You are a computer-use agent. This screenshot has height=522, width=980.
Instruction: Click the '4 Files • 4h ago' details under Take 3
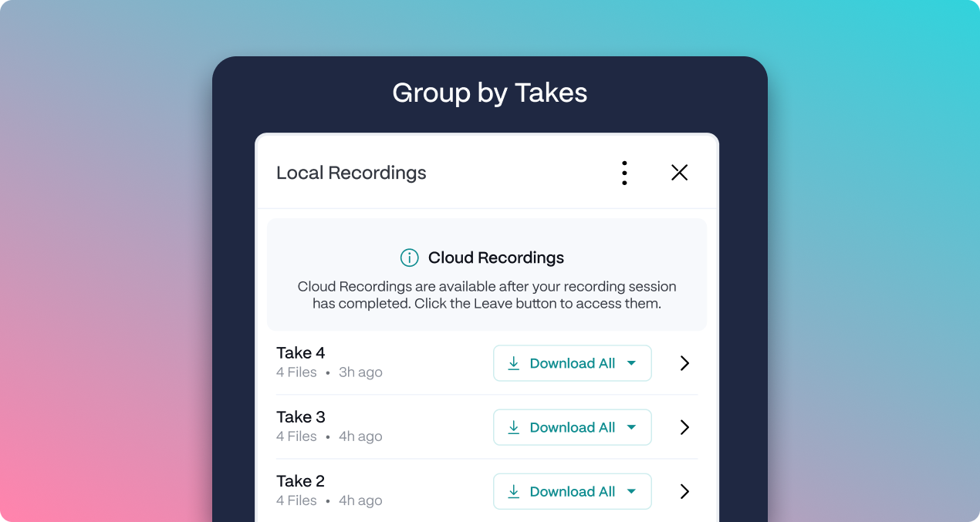(329, 436)
